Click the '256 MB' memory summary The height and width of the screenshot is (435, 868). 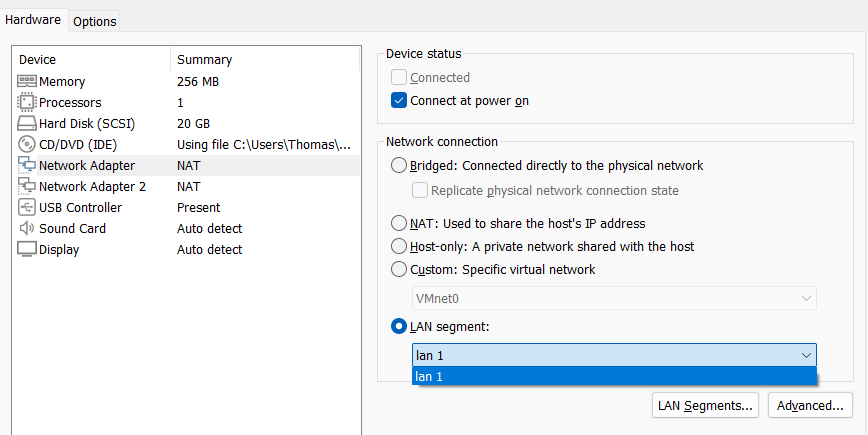point(198,82)
